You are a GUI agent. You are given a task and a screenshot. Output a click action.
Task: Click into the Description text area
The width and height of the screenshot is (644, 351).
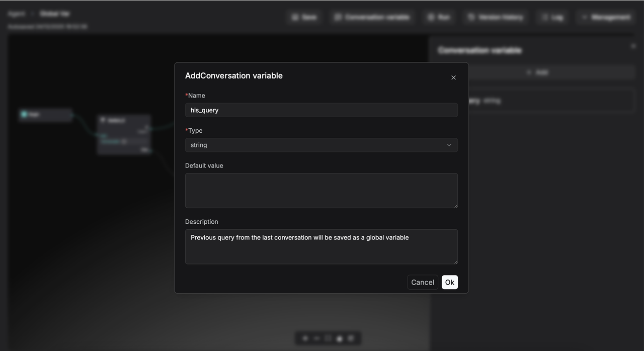tap(321, 247)
